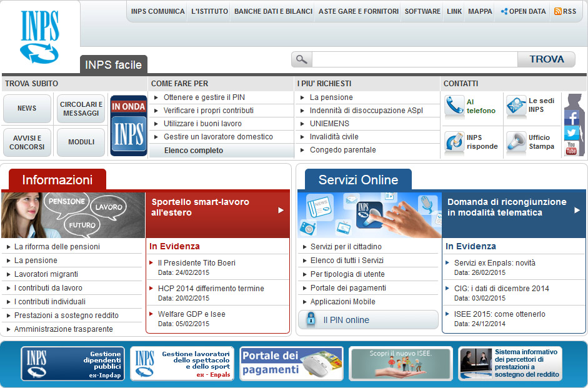
Task: Click the Le sedi INPS map icon
Action: coord(516,105)
